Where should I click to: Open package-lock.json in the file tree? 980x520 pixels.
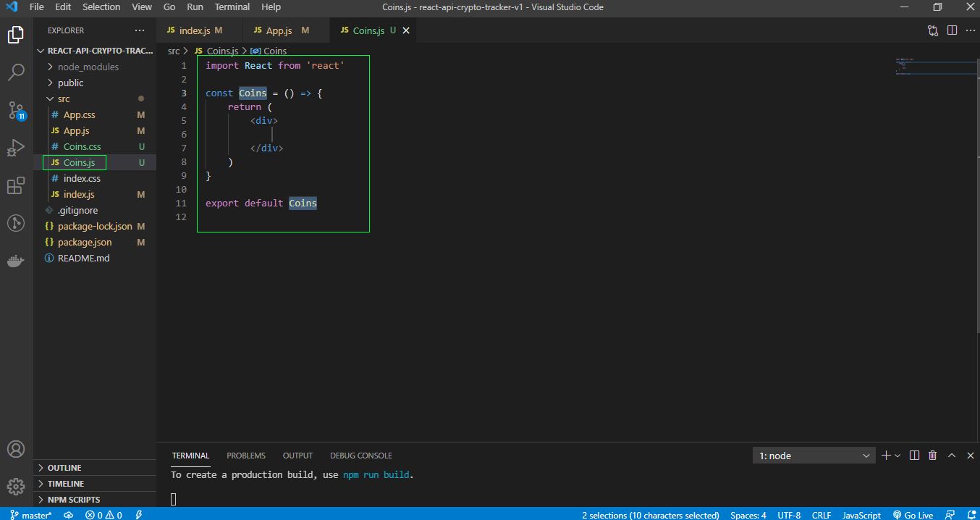click(95, 226)
